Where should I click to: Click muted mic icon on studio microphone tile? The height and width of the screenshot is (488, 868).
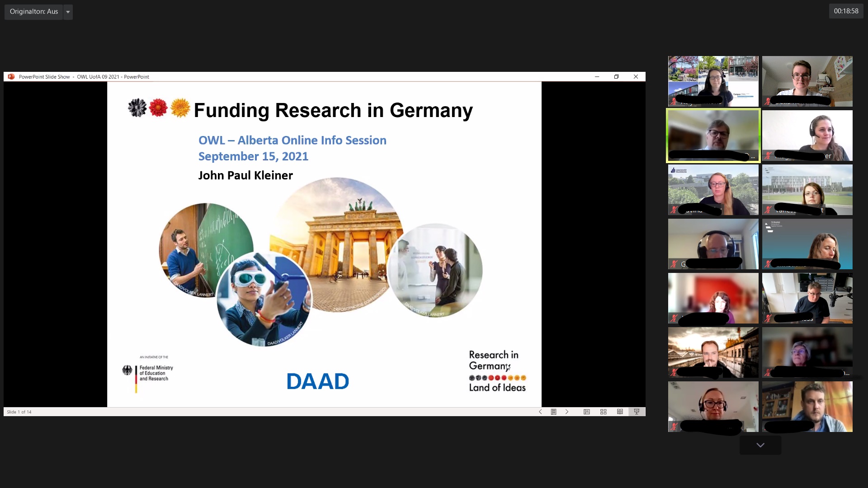point(768,318)
